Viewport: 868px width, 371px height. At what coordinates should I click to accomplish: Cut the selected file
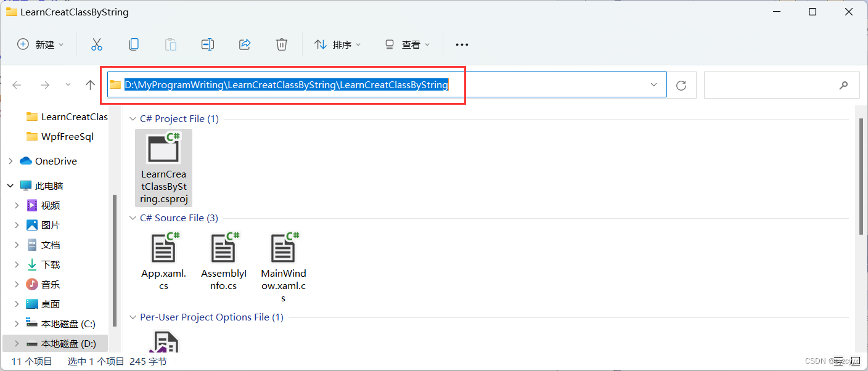[97, 44]
